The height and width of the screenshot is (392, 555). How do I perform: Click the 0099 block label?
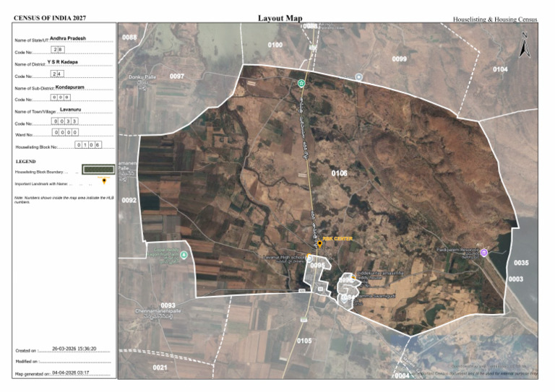399,58
